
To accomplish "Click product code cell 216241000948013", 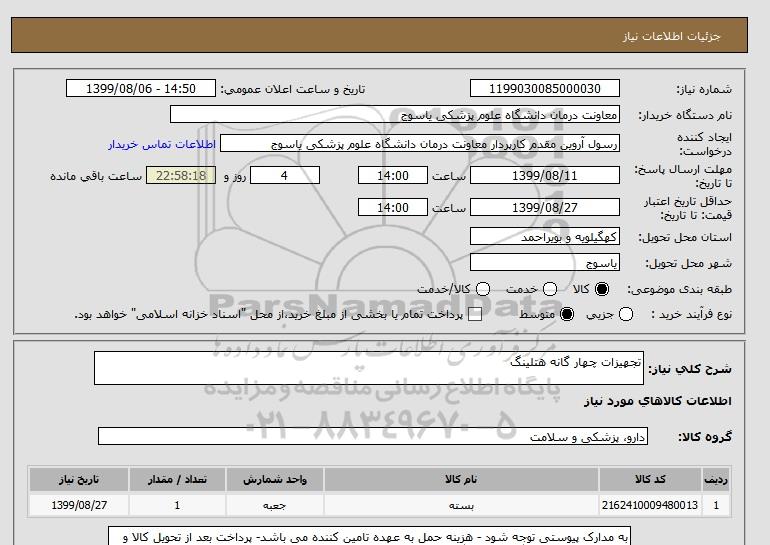I will coord(650,505).
